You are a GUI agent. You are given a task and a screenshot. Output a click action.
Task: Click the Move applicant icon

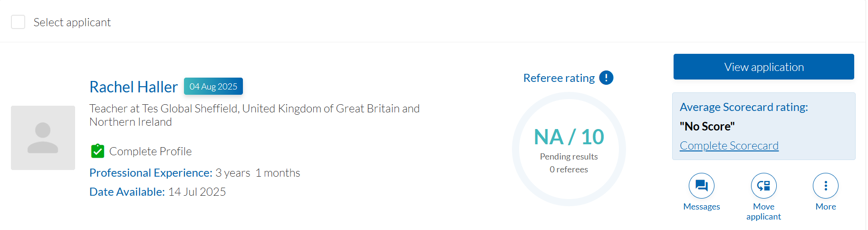tap(763, 185)
